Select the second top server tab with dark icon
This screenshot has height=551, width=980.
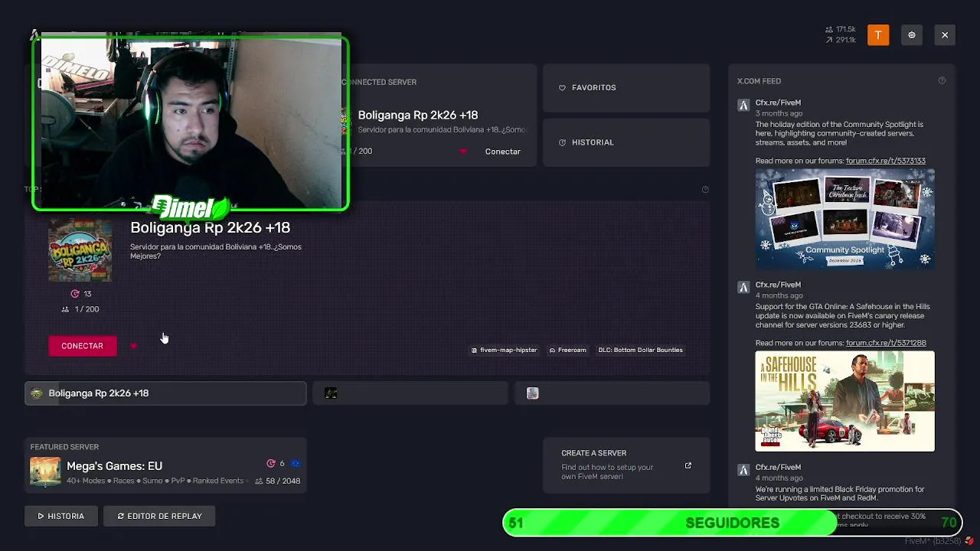410,393
